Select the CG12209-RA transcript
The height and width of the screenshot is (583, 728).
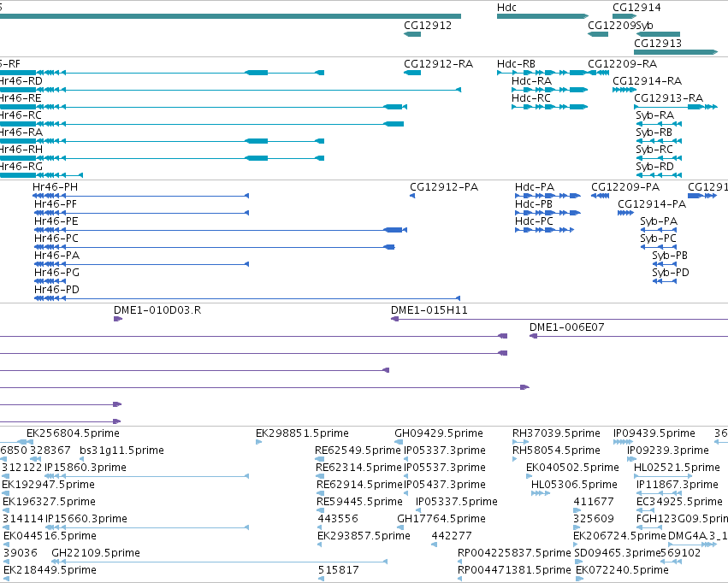click(599, 73)
